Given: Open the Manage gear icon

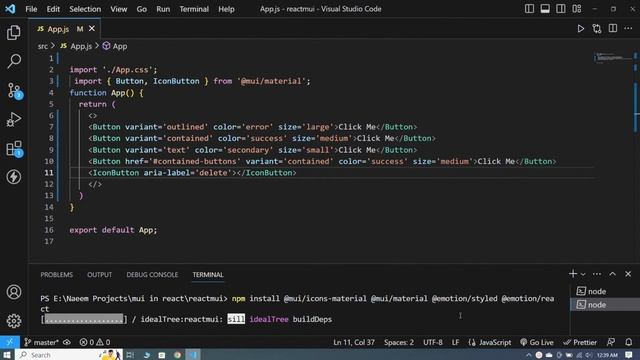Looking at the screenshot, I should [13, 321].
